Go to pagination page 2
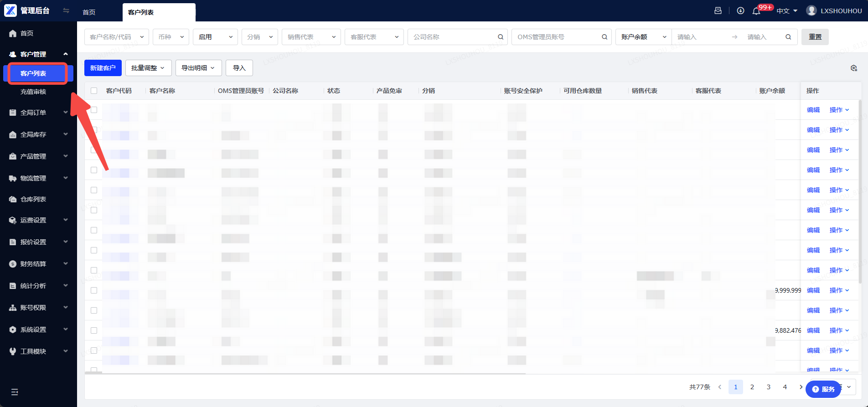868x407 pixels. tap(752, 387)
